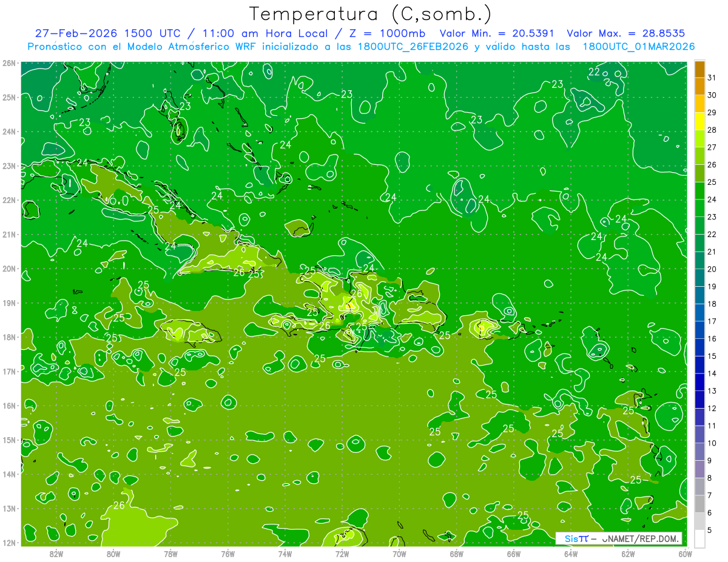Click the 19N latitude axis label
728x562 pixels.
point(9,303)
